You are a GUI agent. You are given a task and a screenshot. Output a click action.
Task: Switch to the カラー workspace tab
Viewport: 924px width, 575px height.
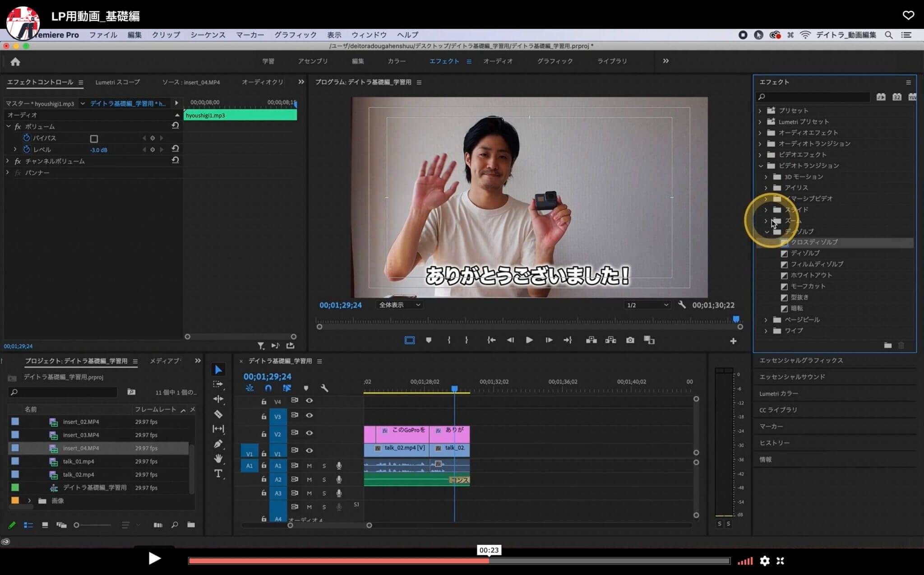coord(396,61)
